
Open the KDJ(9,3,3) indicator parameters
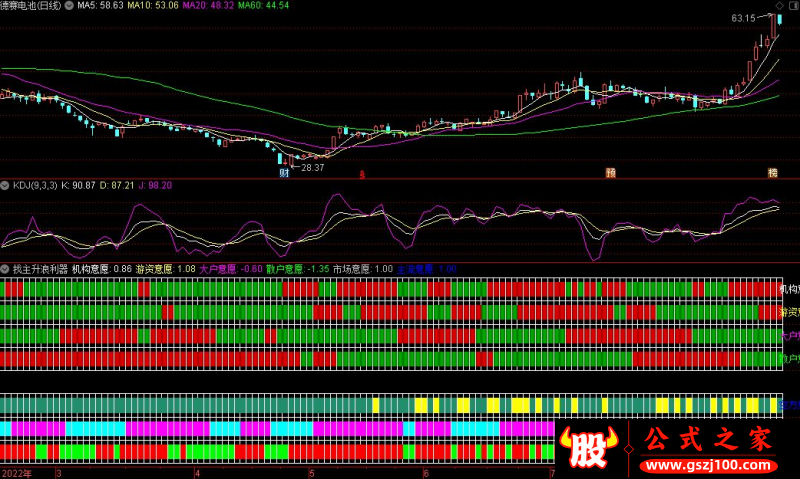(x=34, y=185)
